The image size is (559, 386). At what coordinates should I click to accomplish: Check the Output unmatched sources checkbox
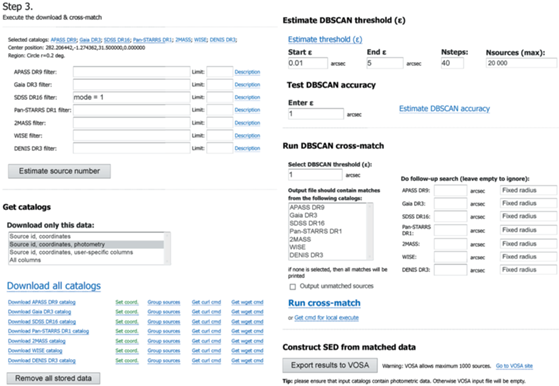pos(293,287)
